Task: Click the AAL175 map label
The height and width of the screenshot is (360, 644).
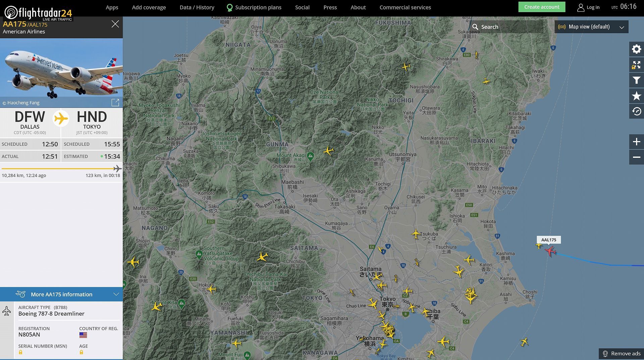Action: pyautogui.click(x=549, y=240)
